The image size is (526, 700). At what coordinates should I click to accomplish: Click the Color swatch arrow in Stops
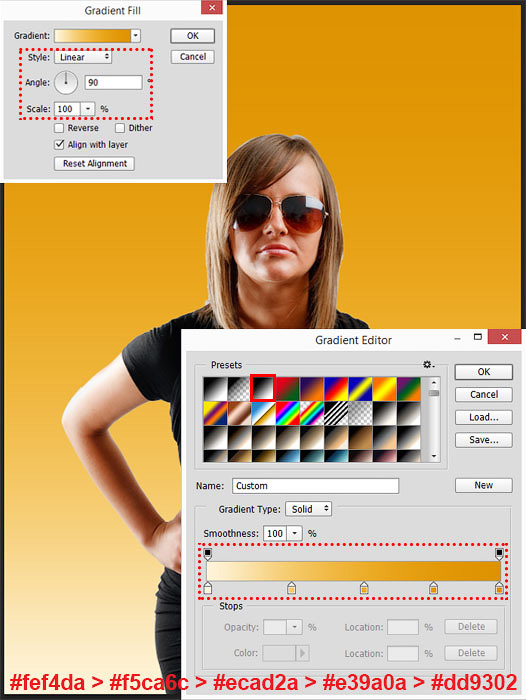(x=302, y=653)
